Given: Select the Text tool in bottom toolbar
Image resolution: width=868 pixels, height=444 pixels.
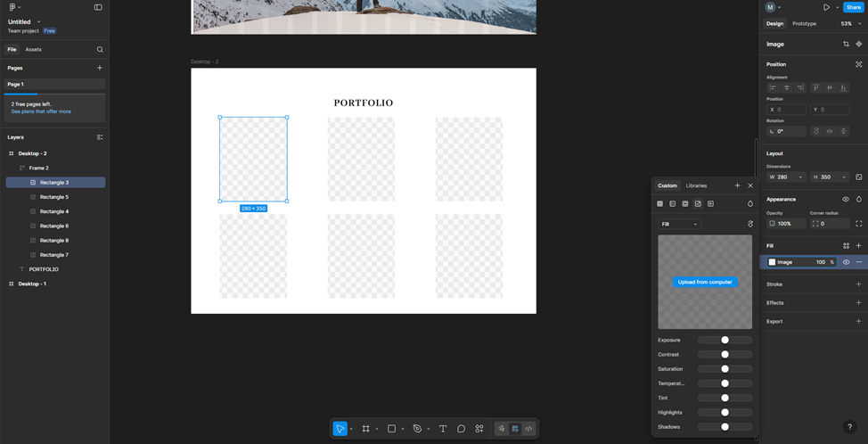Looking at the screenshot, I should 443,429.
